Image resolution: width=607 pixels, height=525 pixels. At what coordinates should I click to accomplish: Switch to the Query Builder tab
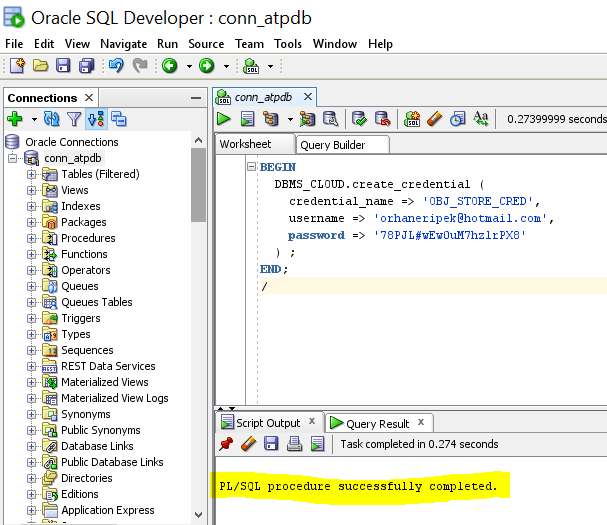333,145
